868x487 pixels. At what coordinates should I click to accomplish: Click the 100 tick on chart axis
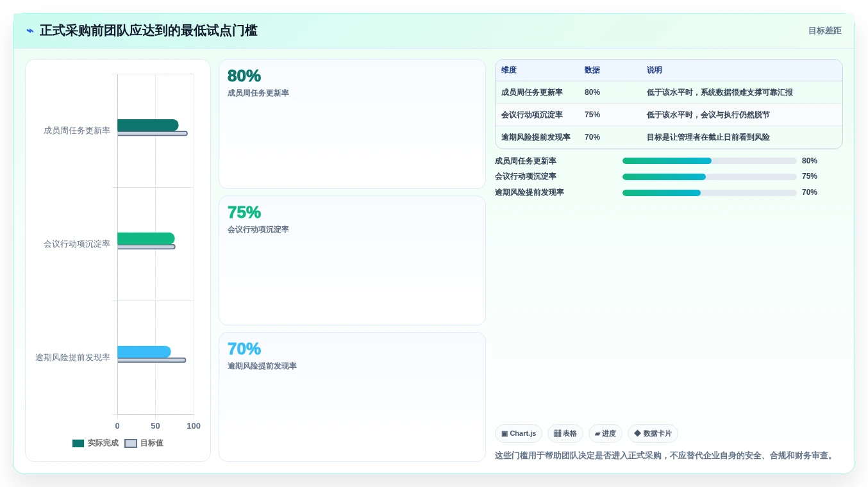tap(194, 426)
